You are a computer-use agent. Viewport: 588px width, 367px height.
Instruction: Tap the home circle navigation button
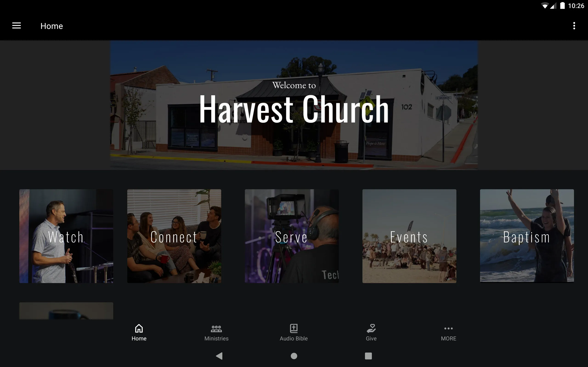[x=294, y=356]
